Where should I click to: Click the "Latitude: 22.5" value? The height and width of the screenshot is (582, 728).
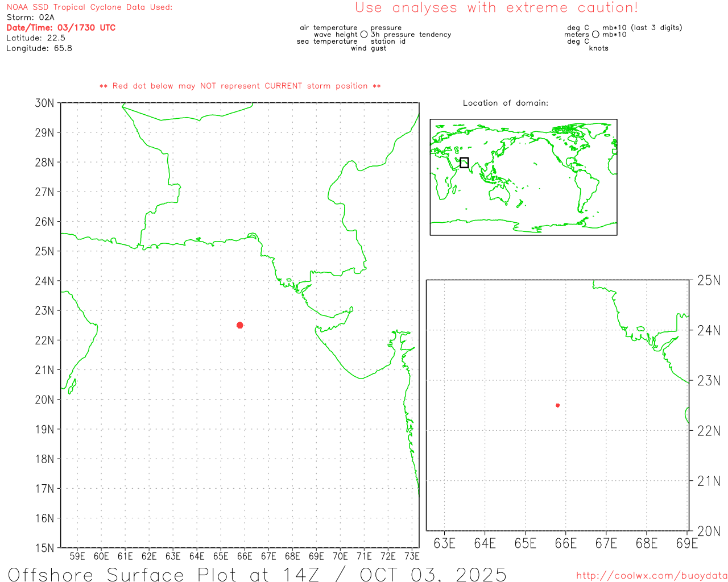pos(36,38)
